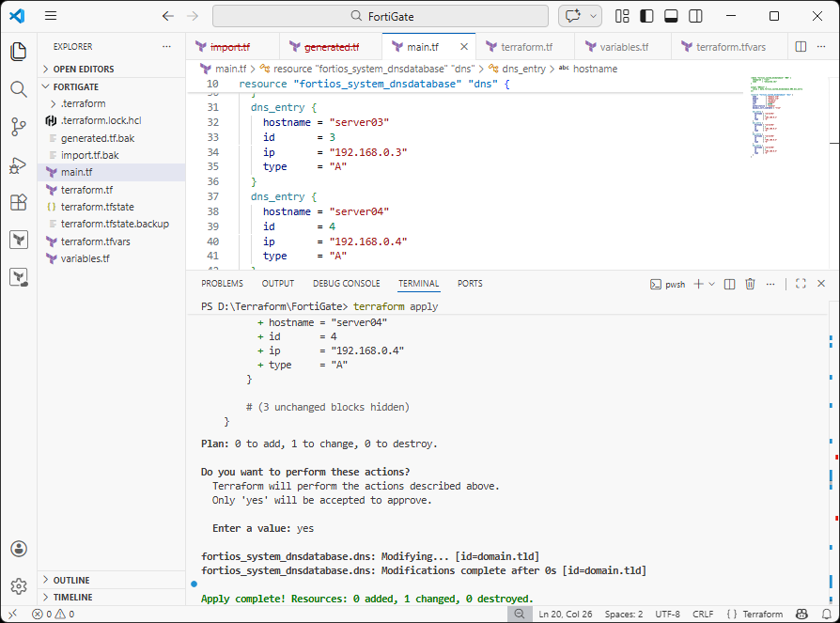Click the zoom indicator in status bar
The height and width of the screenshot is (623, 840).
tap(519, 614)
